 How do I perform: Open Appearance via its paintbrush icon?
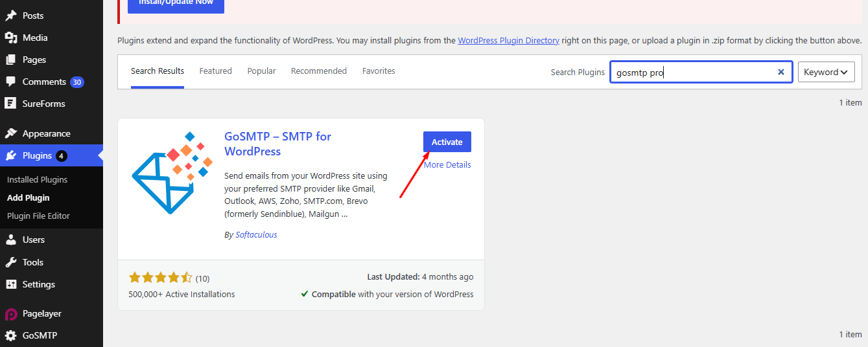pyautogui.click(x=11, y=133)
